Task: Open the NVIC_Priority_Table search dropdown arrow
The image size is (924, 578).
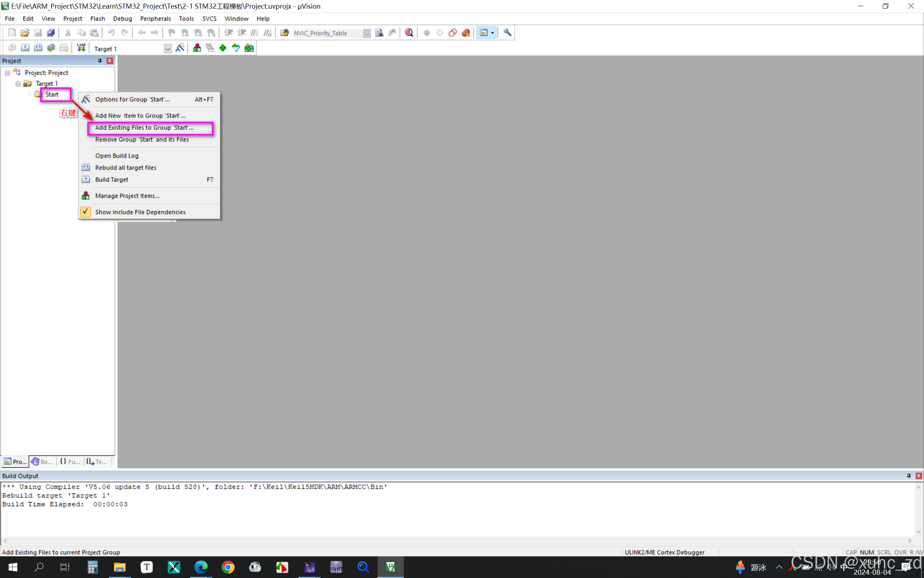Action: click(367, 33)
